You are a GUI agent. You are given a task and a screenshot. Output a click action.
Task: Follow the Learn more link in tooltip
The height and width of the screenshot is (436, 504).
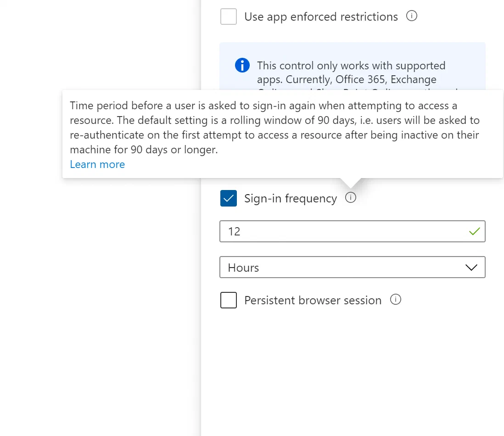97,164
